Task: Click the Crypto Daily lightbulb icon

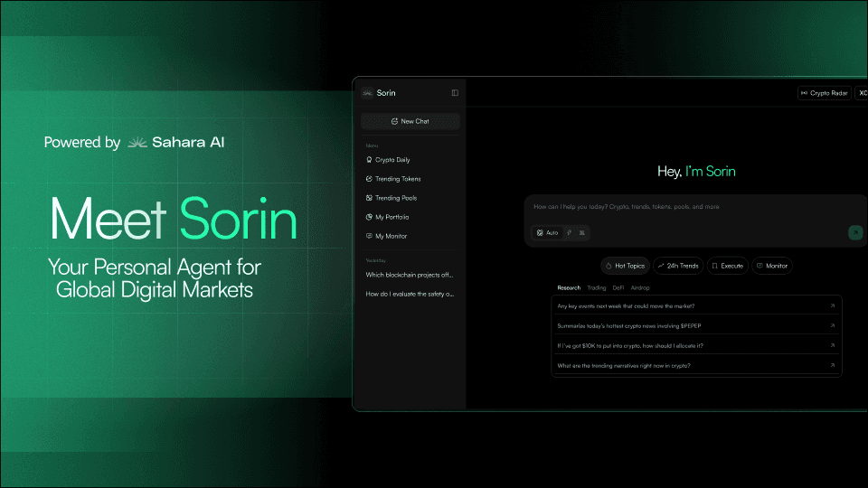Action: click(369, 160)
